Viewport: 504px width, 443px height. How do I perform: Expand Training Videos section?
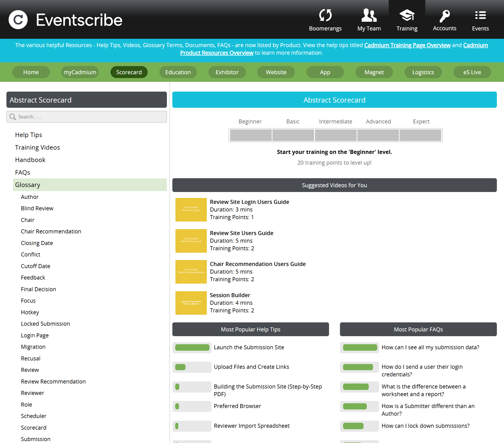click(38, 147)
